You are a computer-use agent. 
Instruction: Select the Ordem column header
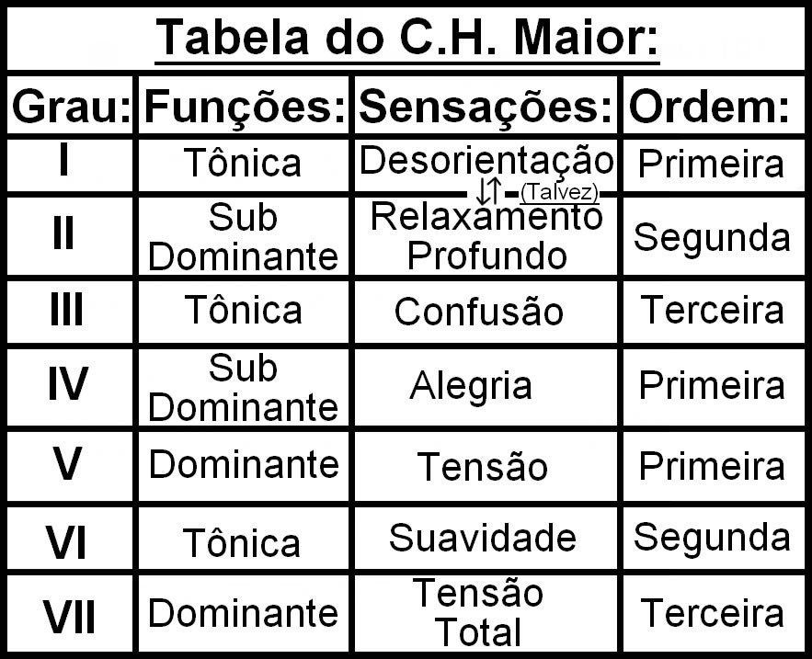point(713,108)
